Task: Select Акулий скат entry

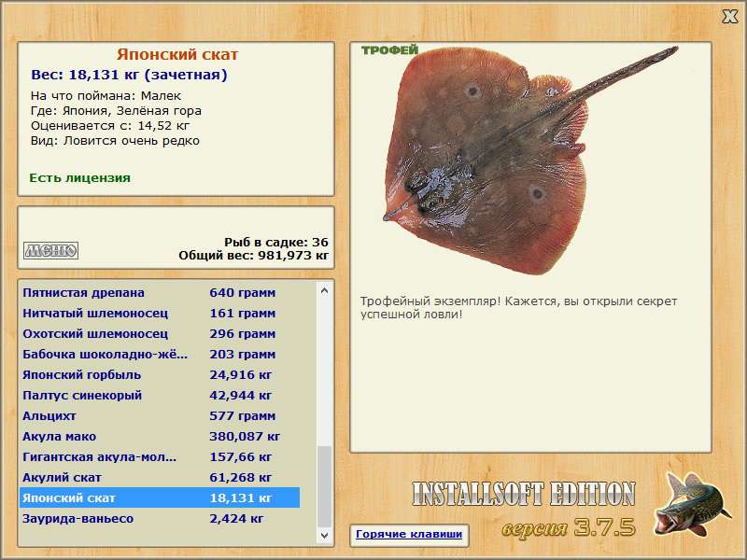Action: pos(160,477)
